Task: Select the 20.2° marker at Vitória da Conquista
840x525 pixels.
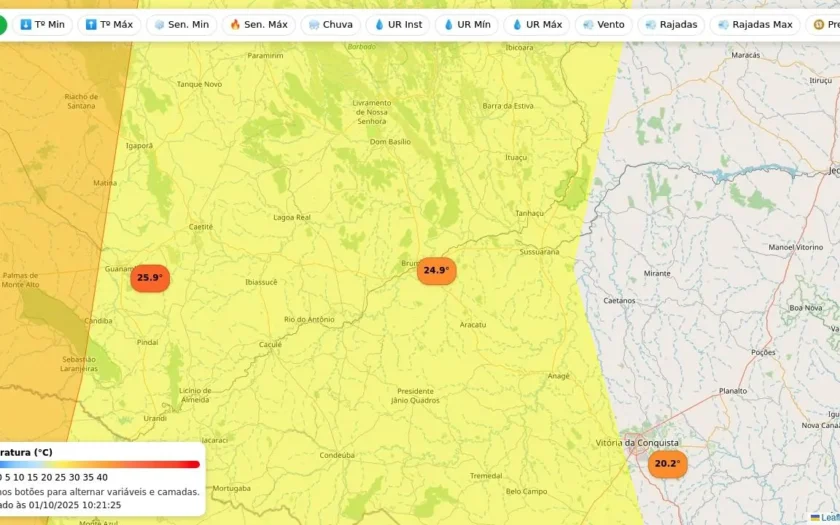Action: coord(667,464)
